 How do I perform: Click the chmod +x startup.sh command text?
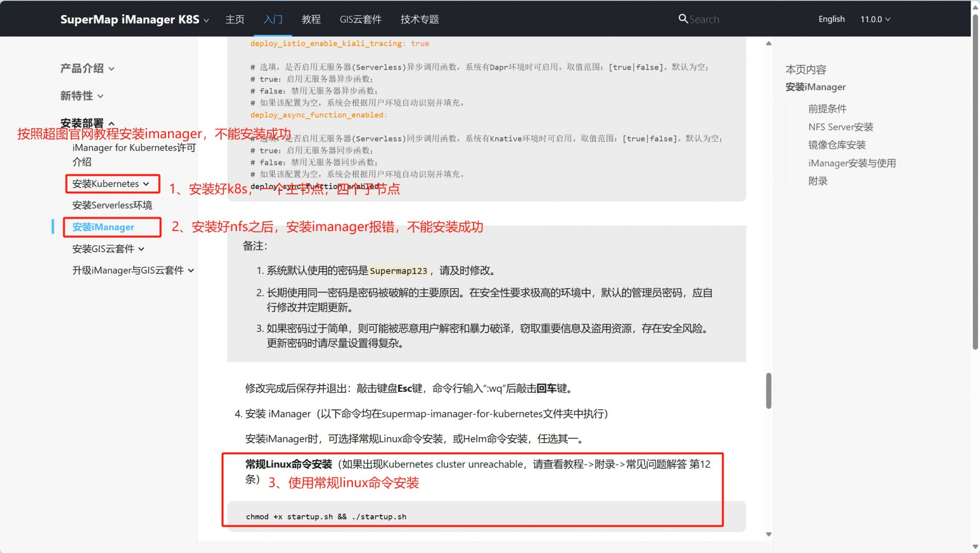click(326, 516)
